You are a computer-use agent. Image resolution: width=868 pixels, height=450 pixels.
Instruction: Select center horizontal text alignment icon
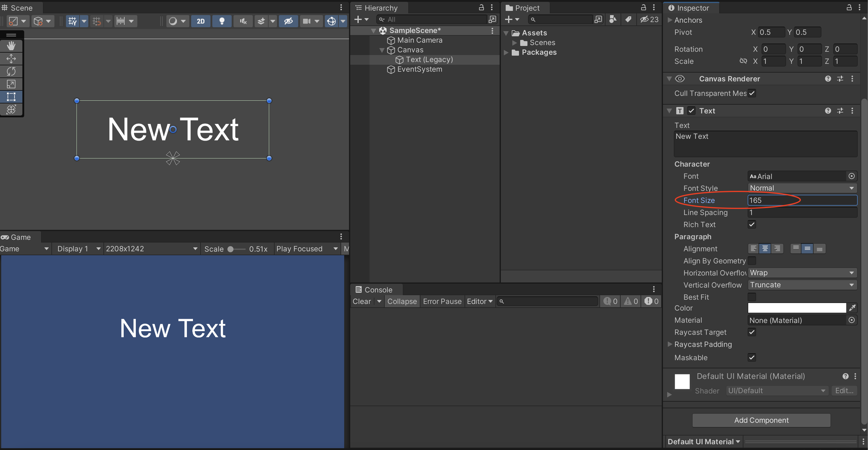click(x=765, y=249)
